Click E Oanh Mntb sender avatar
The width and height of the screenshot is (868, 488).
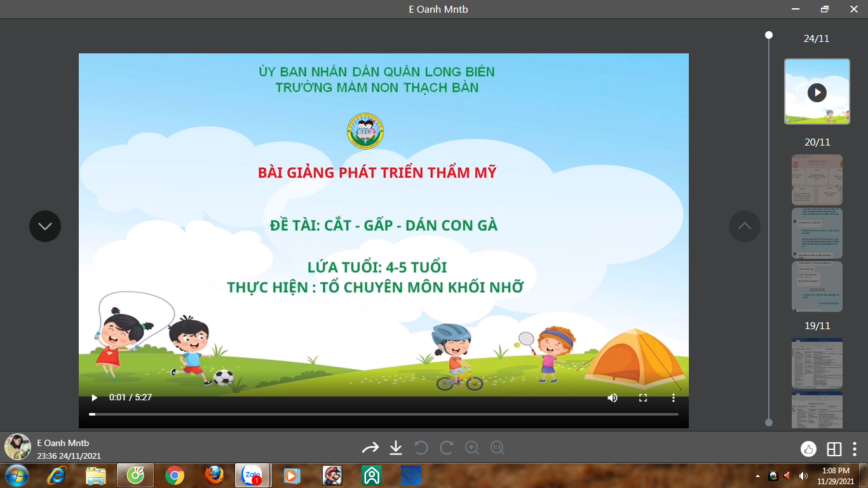[18, 447]
